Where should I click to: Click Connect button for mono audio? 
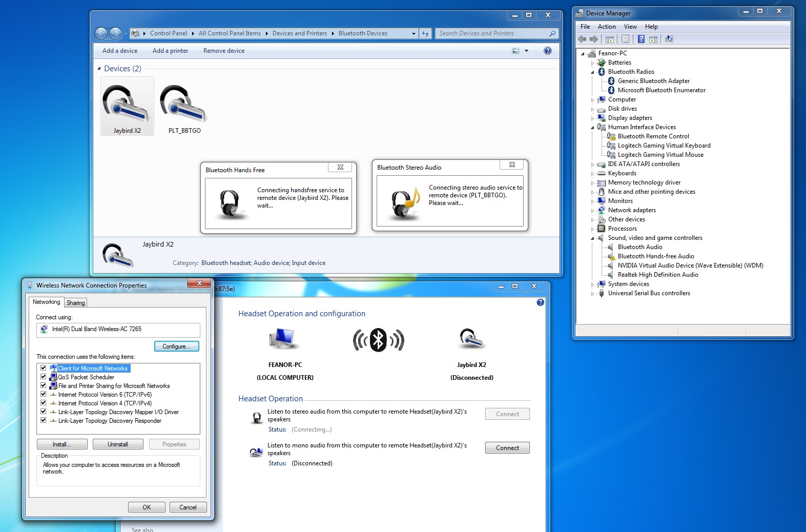507,448
